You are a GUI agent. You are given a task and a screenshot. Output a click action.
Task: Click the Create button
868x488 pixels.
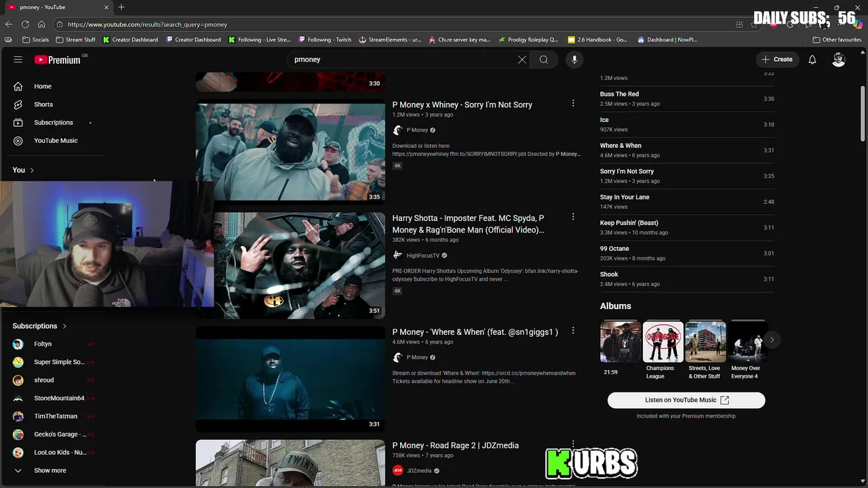[x=777, y=60]
